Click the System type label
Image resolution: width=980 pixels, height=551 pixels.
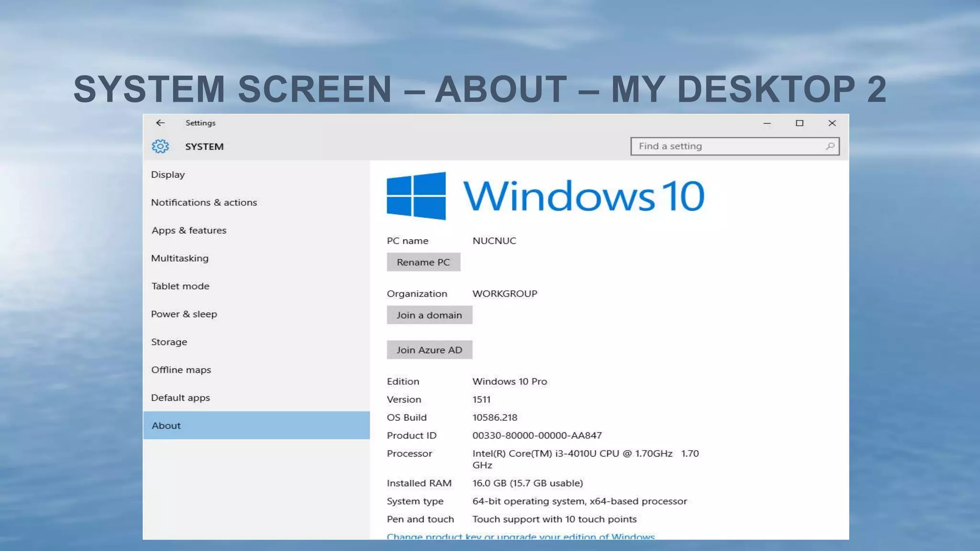(415, 501)
